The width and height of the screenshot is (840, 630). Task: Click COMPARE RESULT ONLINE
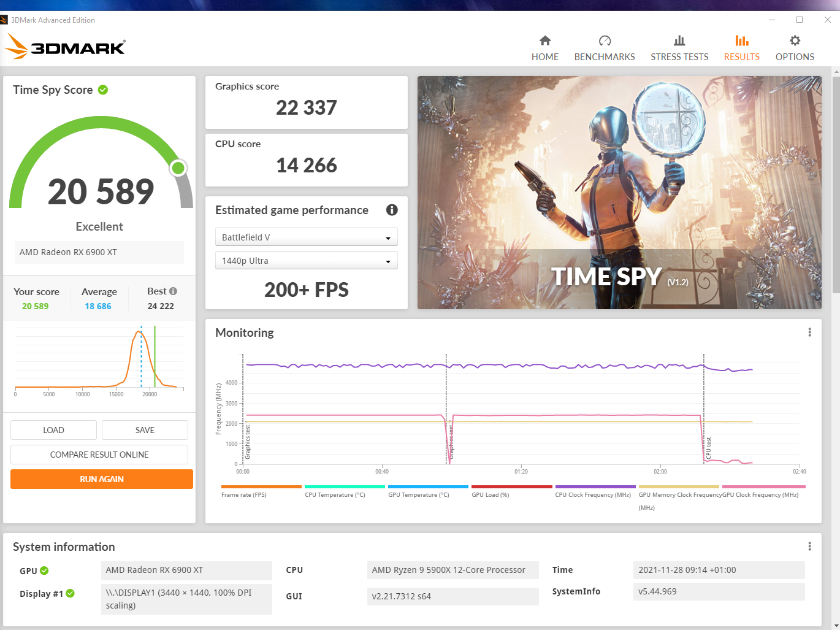99,455
